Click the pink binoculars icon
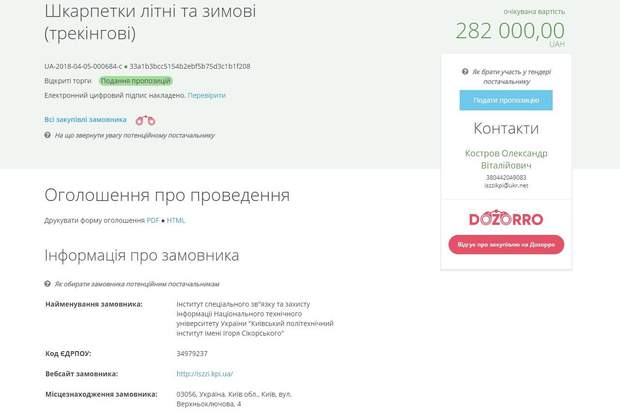620x416 pixels. point(146,119)
